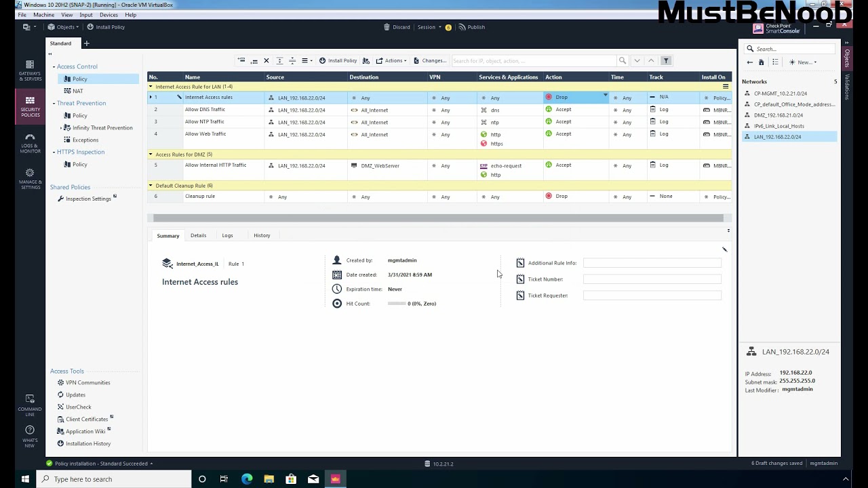The width and height of the screenshot is (868, 488).
Task: Open Cortana circle on taskbar
Action: coord(202,479)
